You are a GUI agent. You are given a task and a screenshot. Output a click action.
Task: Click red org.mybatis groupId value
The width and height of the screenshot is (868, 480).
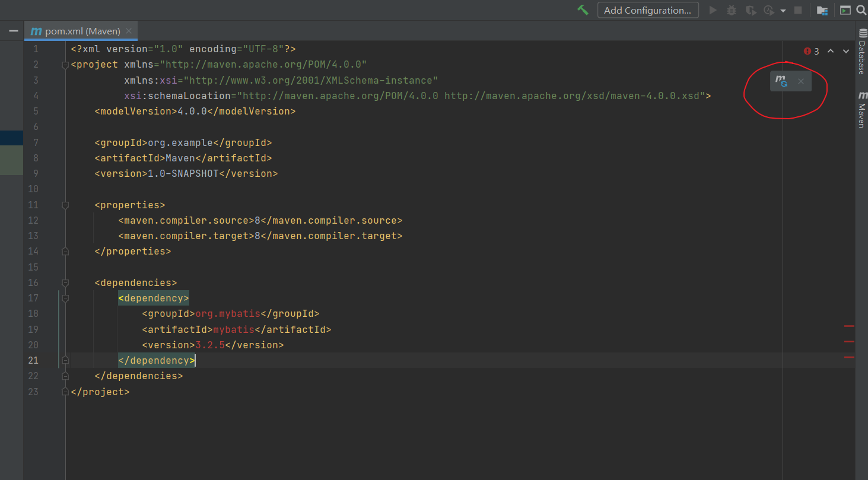(x=228, y=313)
